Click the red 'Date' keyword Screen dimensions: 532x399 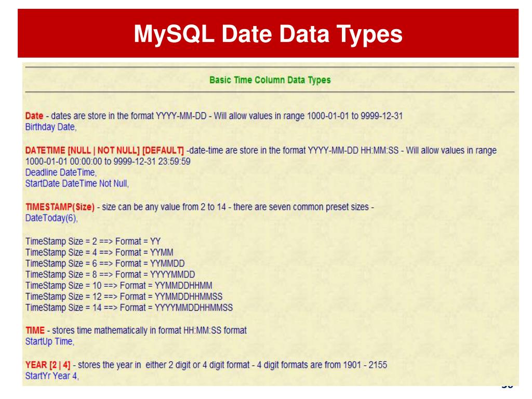coord(34,116)
